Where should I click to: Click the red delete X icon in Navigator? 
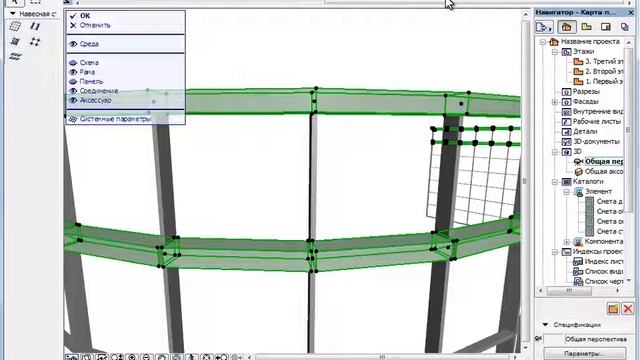pos(628,309)
